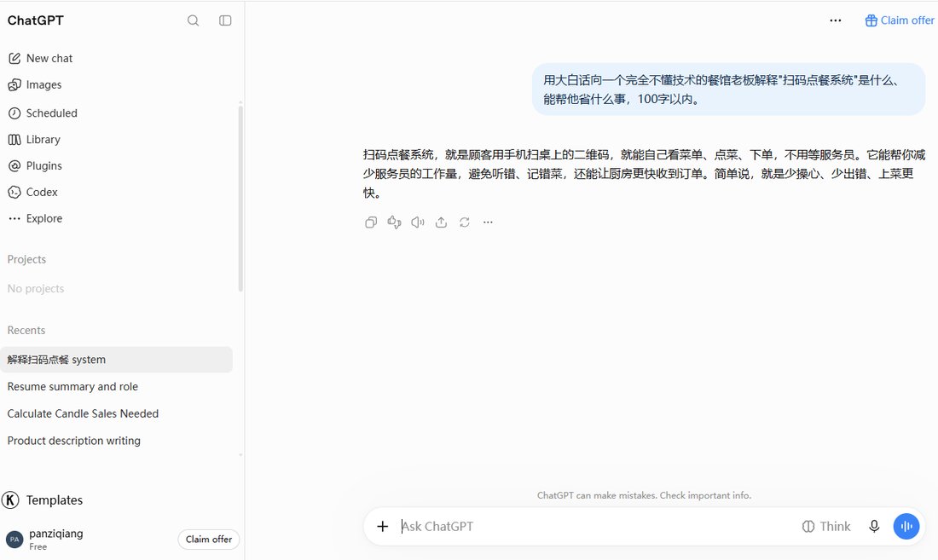
Task: Click the Library books icon
Action: pos(14,139)
